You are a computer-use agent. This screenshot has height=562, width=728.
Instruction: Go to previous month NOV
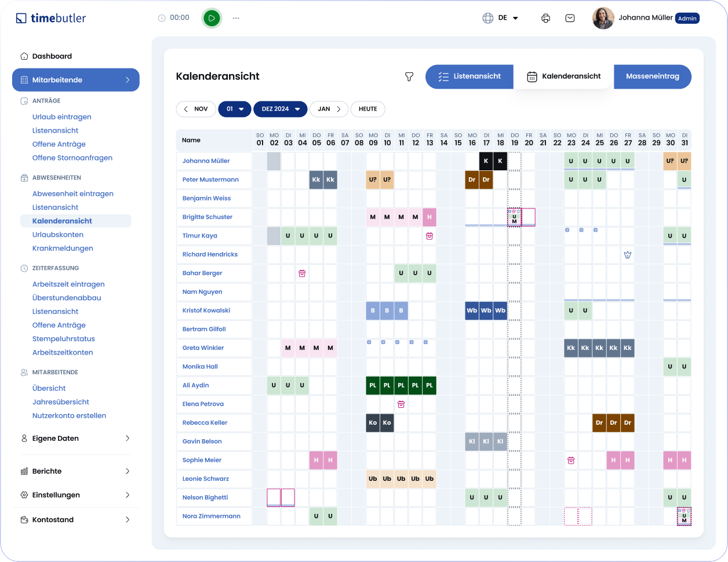(x=196, y=109)
